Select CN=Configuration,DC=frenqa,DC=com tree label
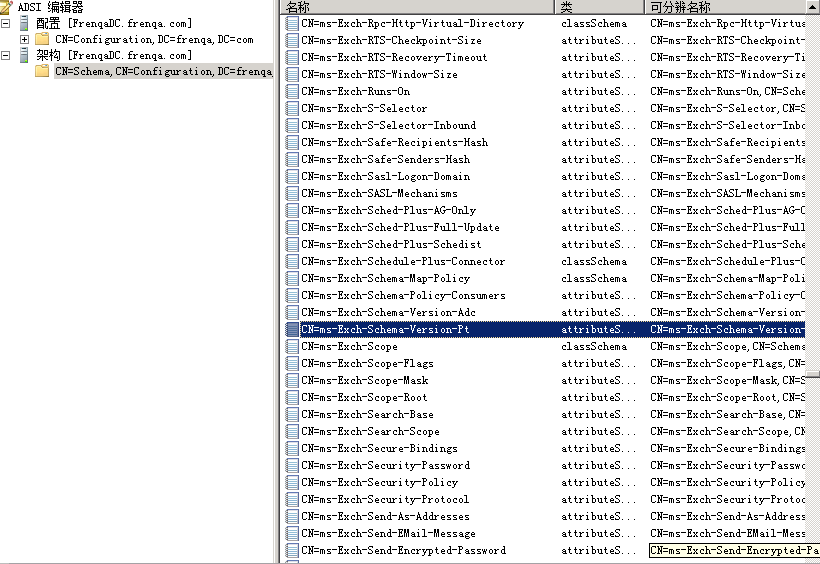820x564 pixels. point(154,40)
